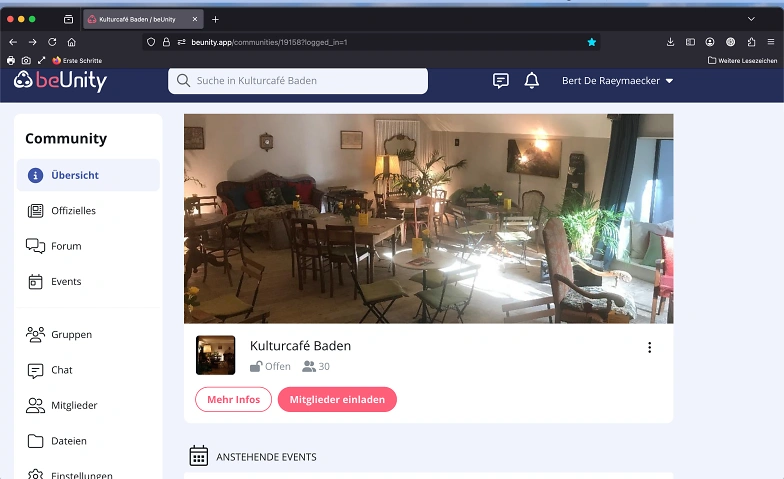Open Chat in the sidebar
Screen dimensions: 784x479
88,370
